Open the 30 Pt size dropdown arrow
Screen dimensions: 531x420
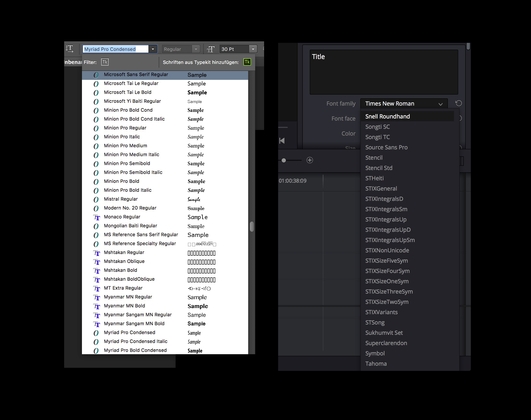pyautogui.click(x=253, y=49)
